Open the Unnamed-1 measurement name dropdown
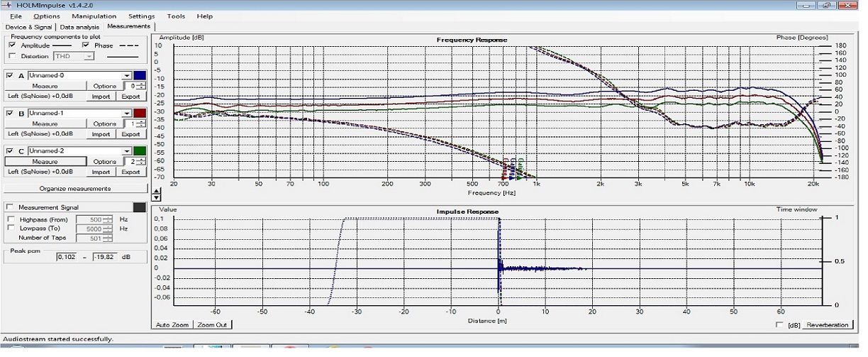 (x=127, y=113)
